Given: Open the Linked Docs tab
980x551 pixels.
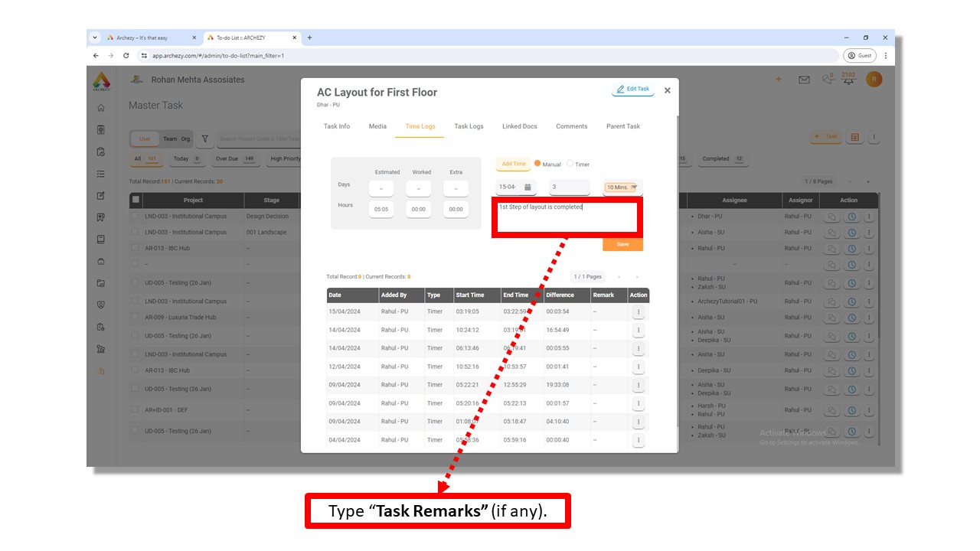Looking at the screenshot, I should [520, 126].
